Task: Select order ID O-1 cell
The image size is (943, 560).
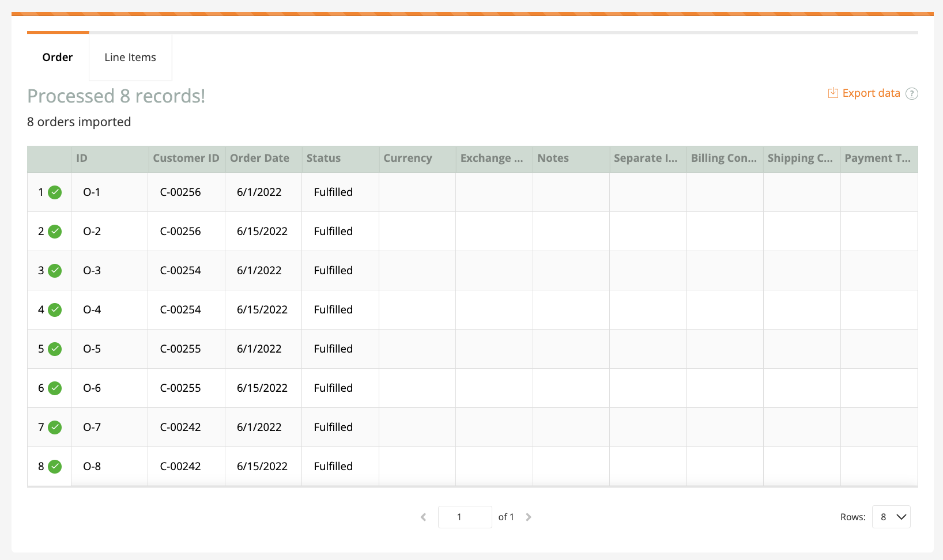Action: click(x=110, y=192)
